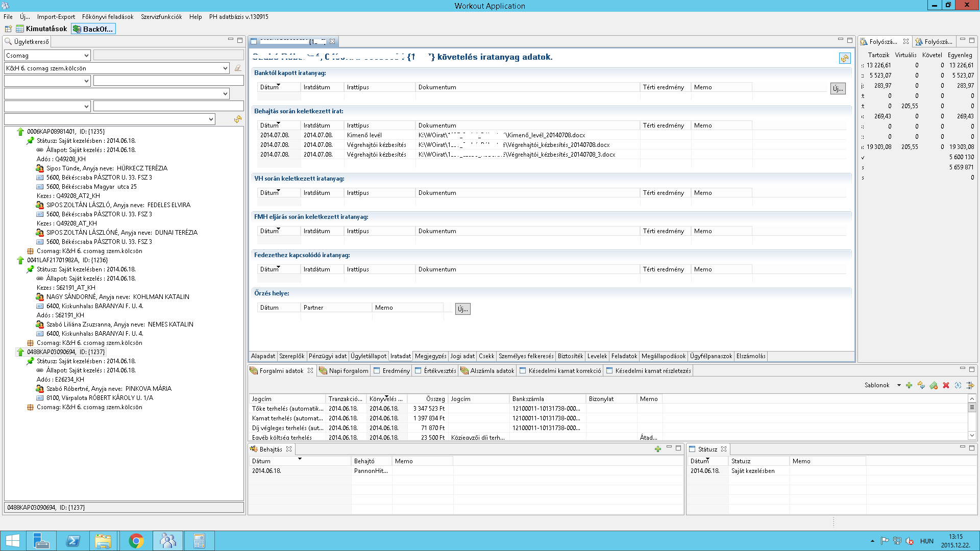Click the money with minus sign icon
This screenshot has width=980, height=551.
click(934, 386)
